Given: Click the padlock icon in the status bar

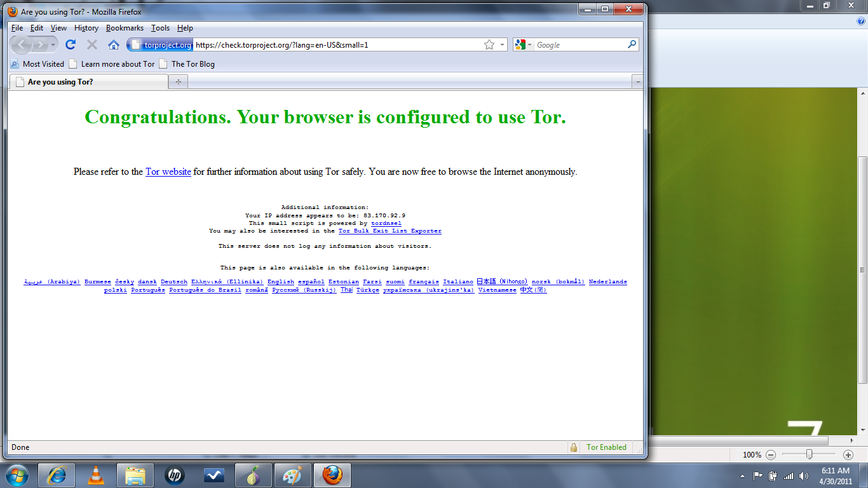Looking at the screenshot, I should tap(573, 447).
